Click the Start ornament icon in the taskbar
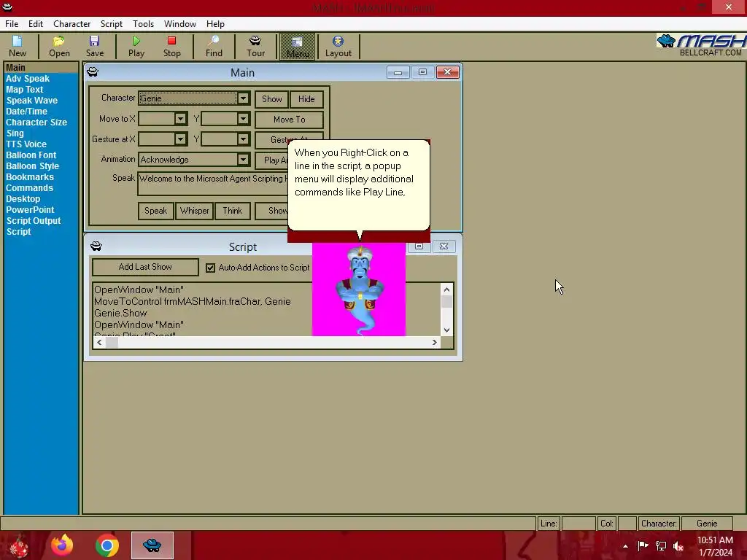The width and height of the screenshot is (747, 560). point(19,545)
